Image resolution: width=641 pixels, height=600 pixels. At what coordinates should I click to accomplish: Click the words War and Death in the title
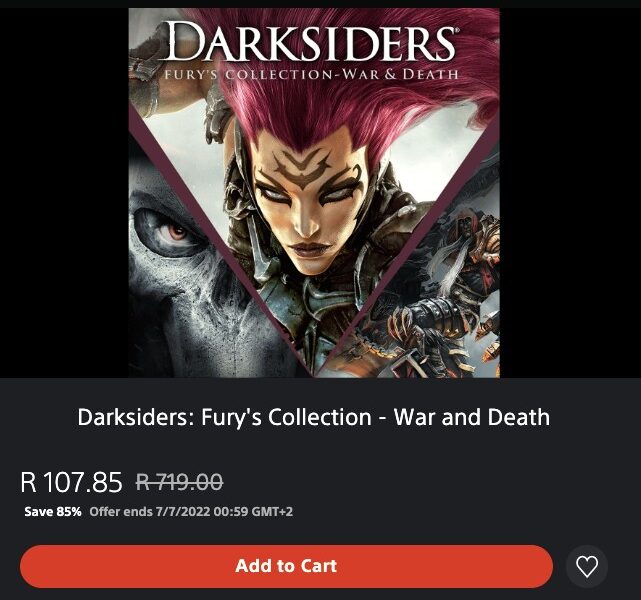472,417
